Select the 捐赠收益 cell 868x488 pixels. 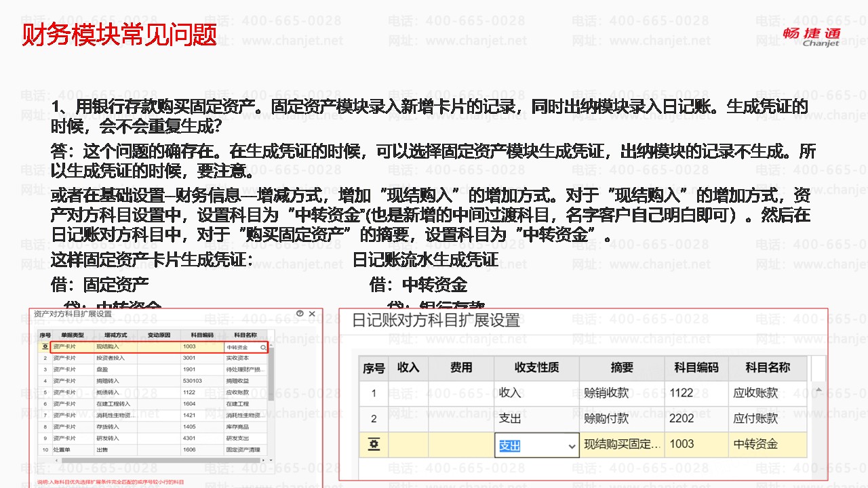(245, 381)
